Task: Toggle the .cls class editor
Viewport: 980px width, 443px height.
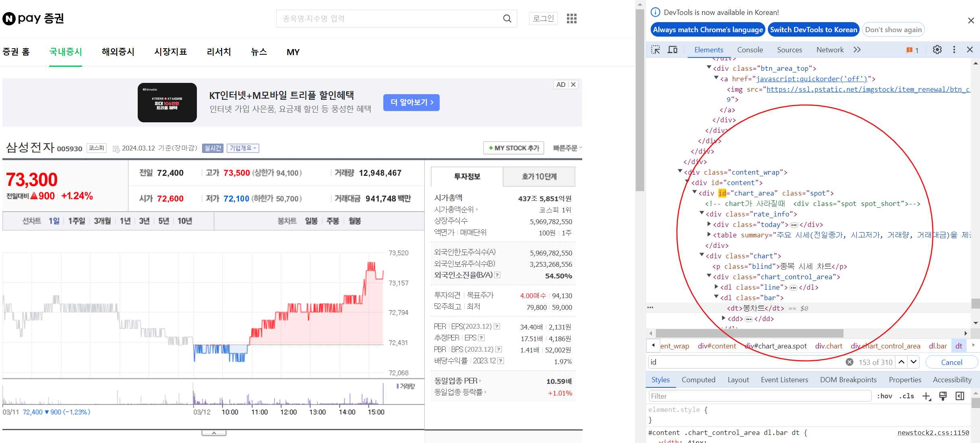Action: (906, 396)
